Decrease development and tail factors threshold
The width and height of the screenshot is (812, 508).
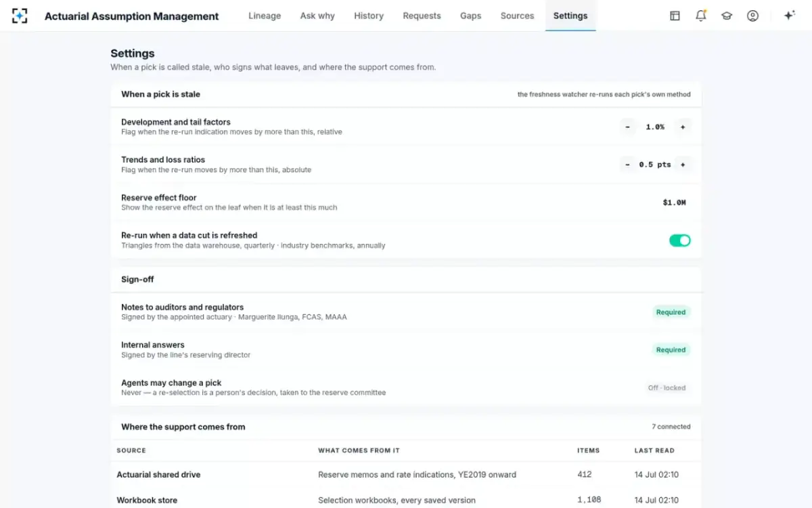628,127
